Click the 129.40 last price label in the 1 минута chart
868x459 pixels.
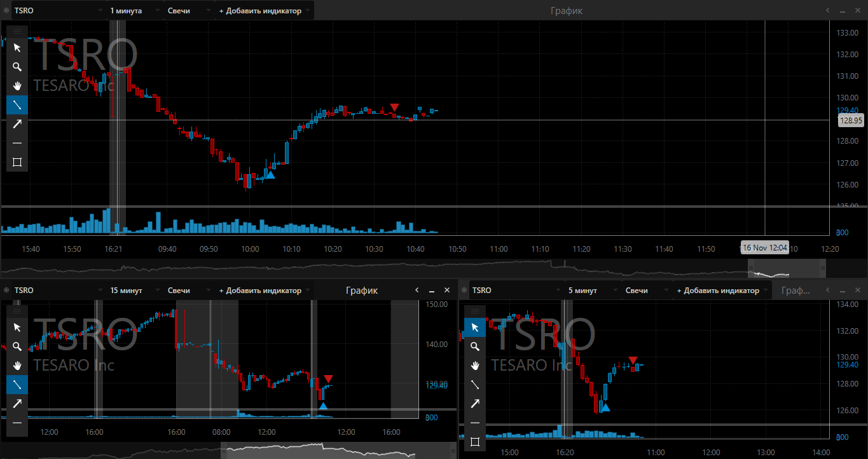click(849, 110)
